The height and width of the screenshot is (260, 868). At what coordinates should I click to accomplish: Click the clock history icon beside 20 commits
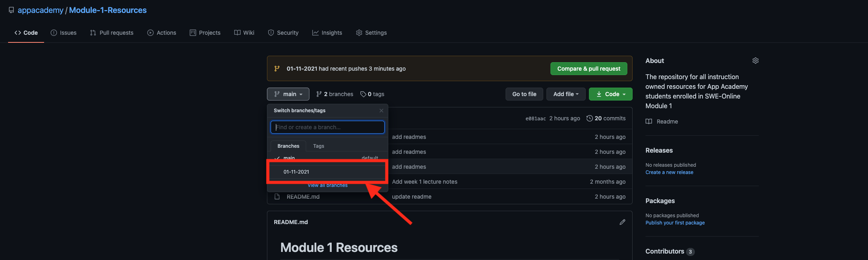(x=590, y=118)
